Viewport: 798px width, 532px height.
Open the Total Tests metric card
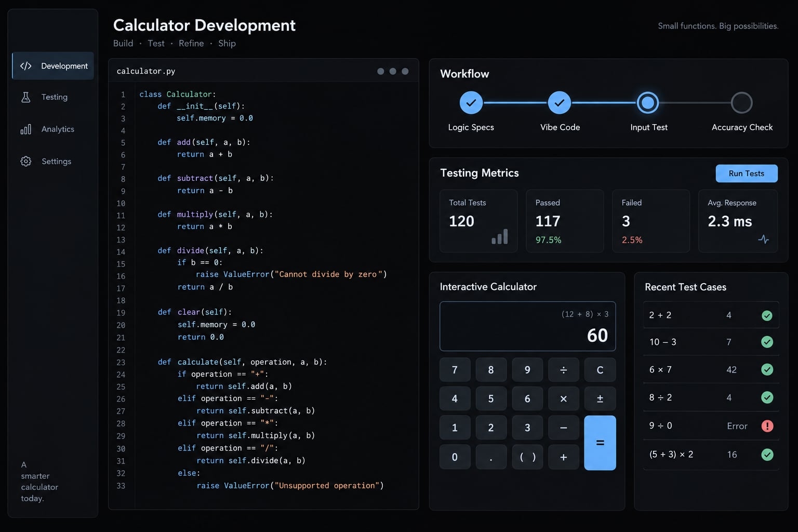click(x=478, y=221)
